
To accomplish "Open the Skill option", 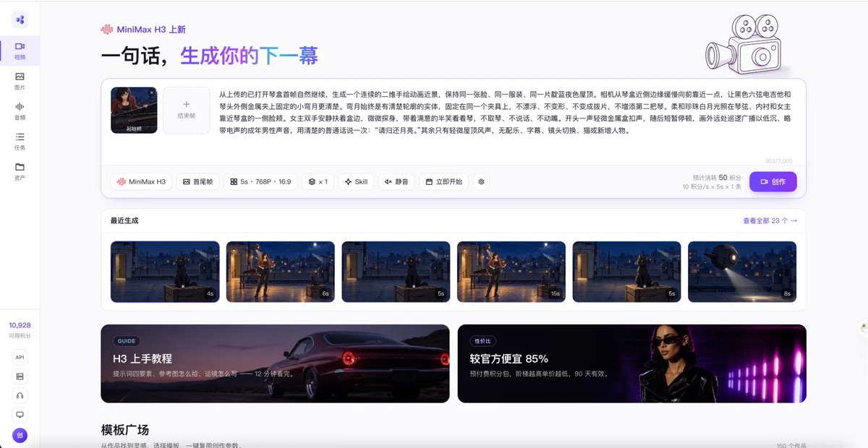I will [356, 181].
